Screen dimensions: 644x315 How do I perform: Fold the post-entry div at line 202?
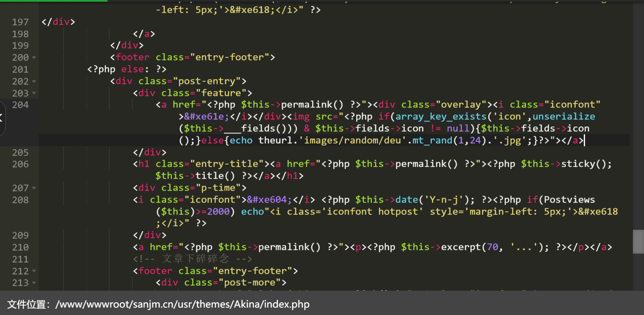click(34, 82)
